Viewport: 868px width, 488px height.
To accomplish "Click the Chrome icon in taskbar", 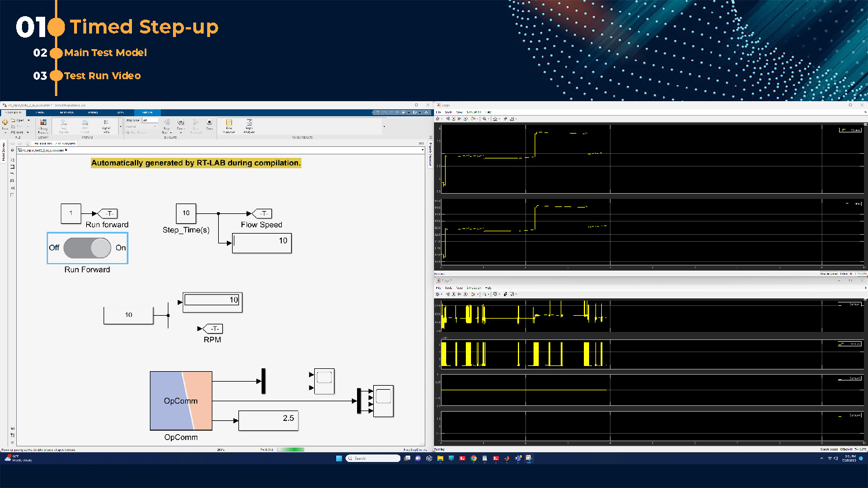I will [473, 459].
